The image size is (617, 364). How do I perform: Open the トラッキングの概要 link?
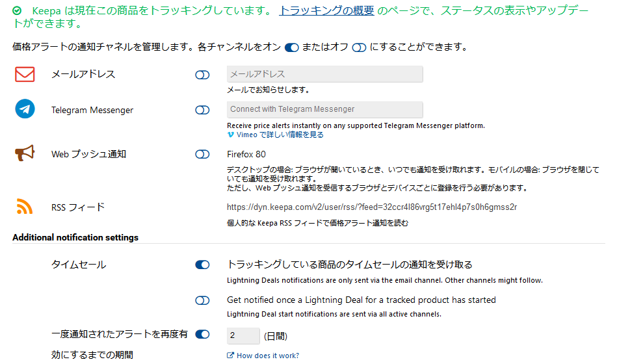(326, 11)
